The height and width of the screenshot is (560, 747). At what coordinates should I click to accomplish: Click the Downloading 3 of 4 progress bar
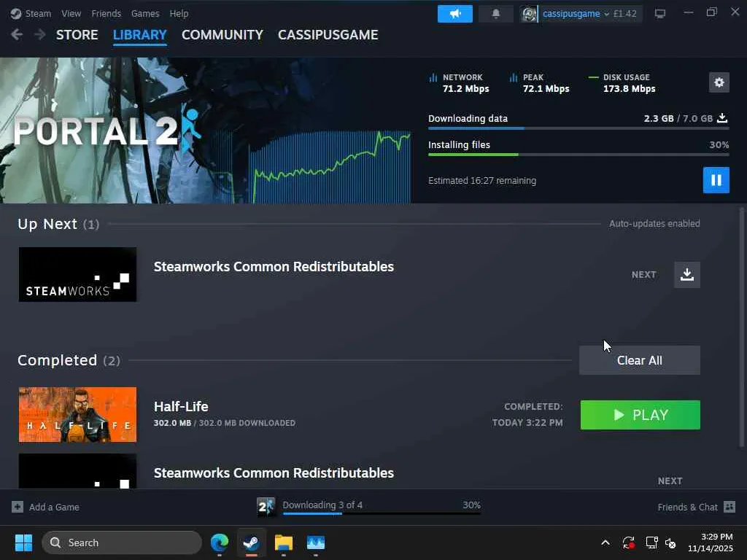click(382, 514)
